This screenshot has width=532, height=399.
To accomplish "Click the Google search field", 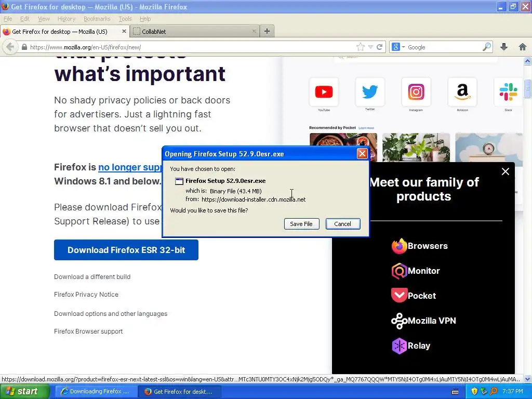I will [444, 47].
